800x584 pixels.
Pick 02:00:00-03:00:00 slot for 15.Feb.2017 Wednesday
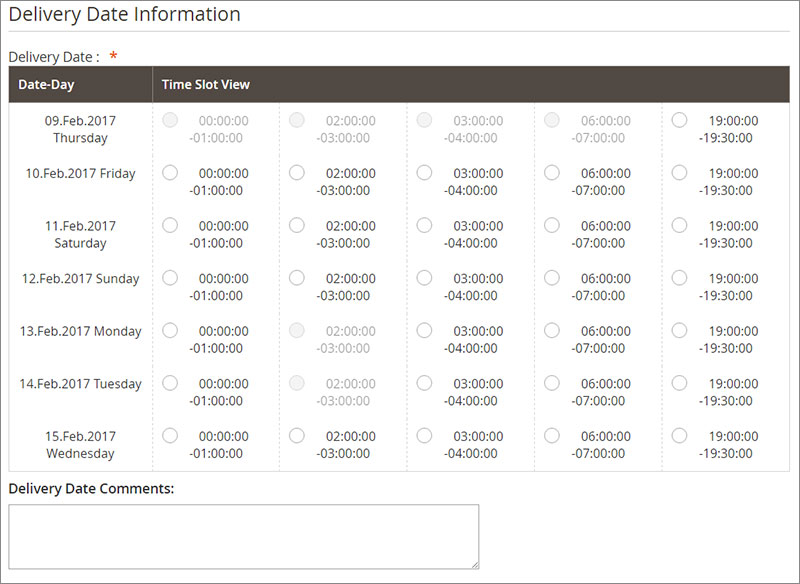tap(297, 436)
